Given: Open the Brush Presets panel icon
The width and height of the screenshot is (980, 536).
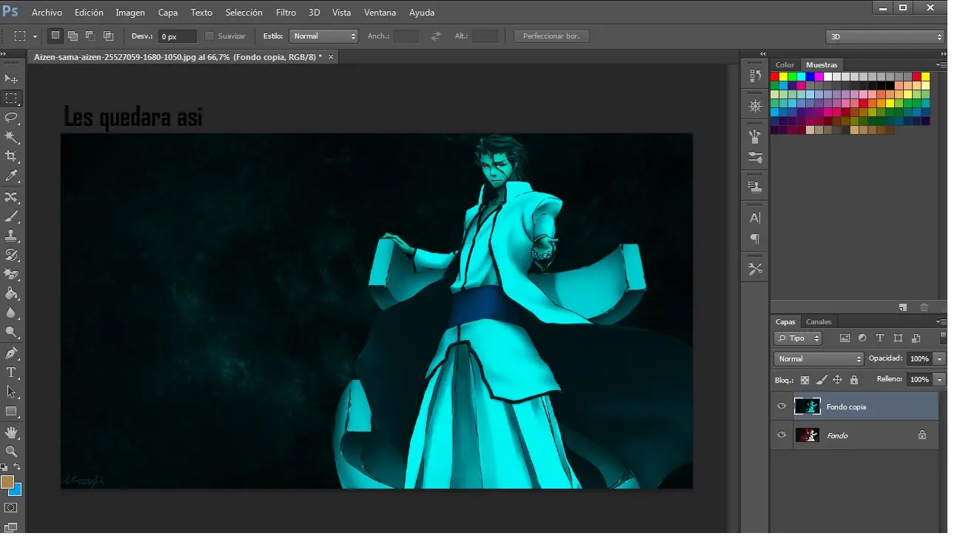Looking at the screenshot, I should 755,157.
